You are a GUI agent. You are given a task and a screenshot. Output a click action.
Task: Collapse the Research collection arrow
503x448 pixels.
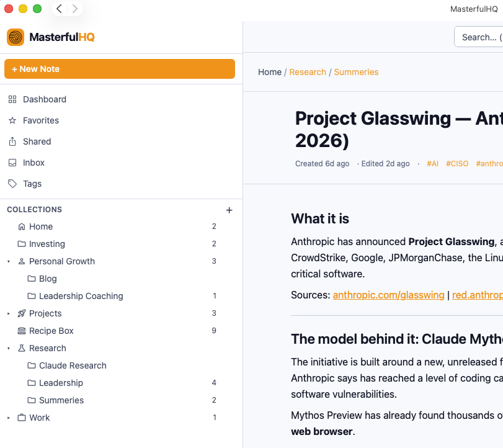click(9, 348)
